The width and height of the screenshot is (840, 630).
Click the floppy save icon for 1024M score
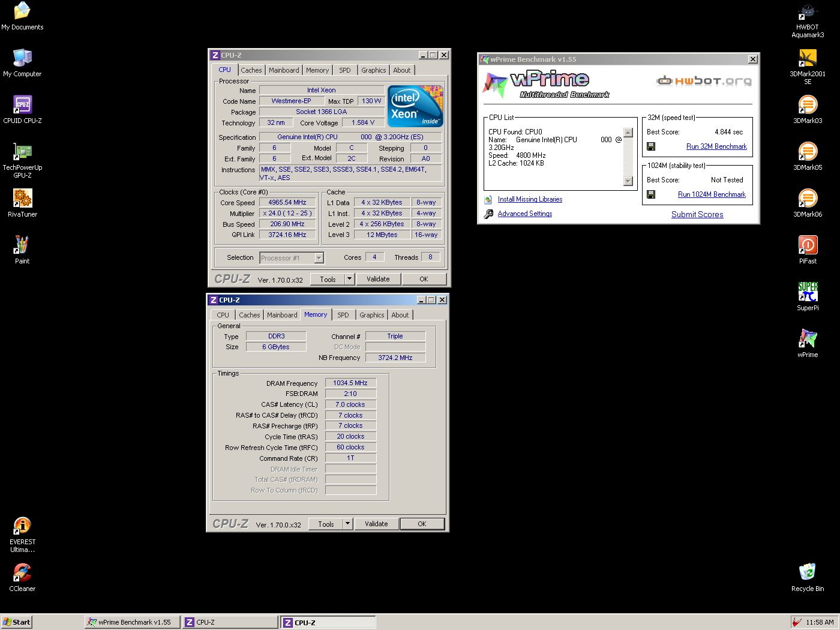point(651,194)
